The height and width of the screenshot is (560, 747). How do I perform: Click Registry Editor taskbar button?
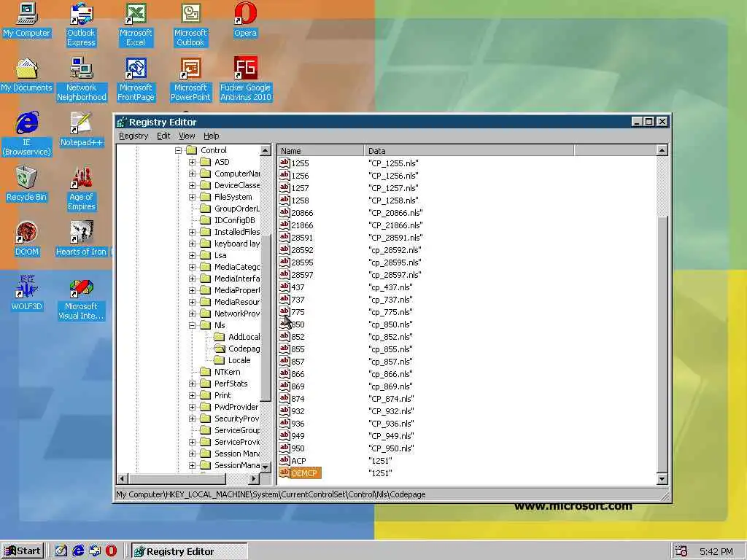tap(189, 551)
